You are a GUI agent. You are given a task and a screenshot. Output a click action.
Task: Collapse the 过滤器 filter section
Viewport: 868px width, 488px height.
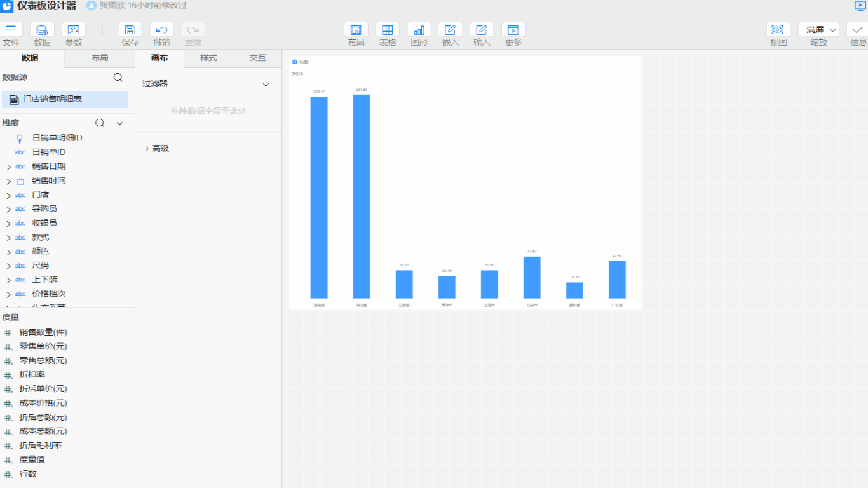coord(266,85)
